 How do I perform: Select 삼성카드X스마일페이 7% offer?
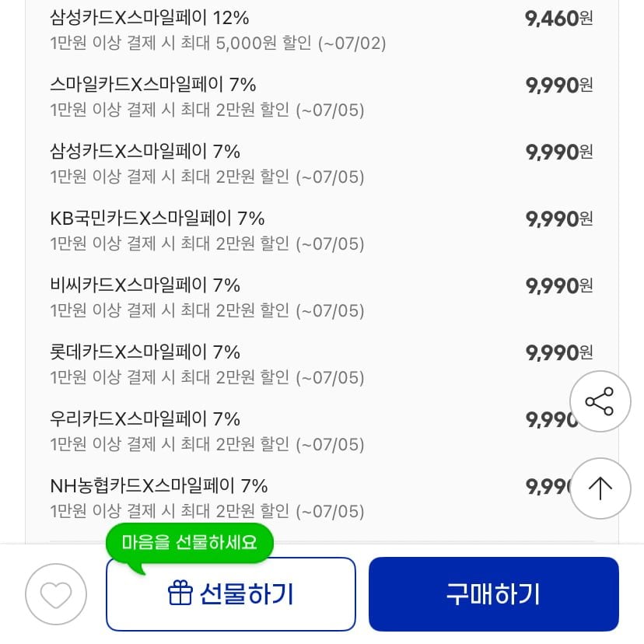[x=321, y=164]
